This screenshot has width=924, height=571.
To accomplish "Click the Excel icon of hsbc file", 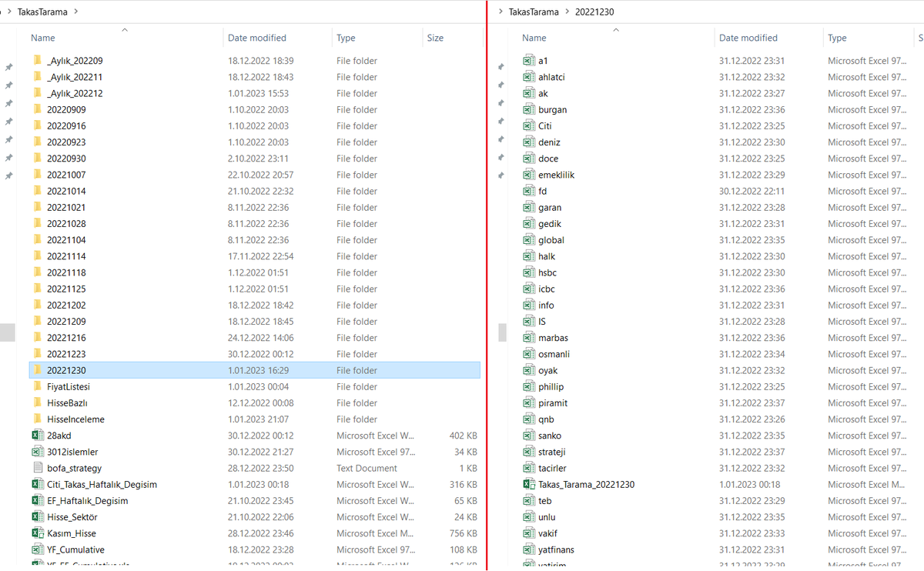I will coord(528,272).
